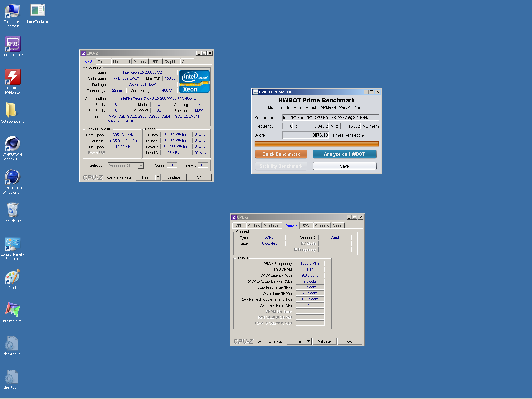Click Tools button in the CPU window
Screen dimensions: 532x399
coord(146,177)
